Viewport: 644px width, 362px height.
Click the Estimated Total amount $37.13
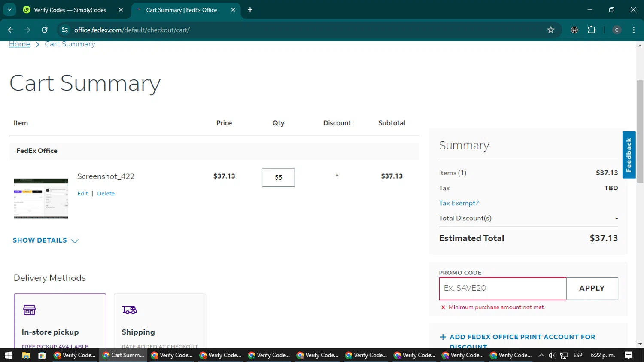point(604,238)
